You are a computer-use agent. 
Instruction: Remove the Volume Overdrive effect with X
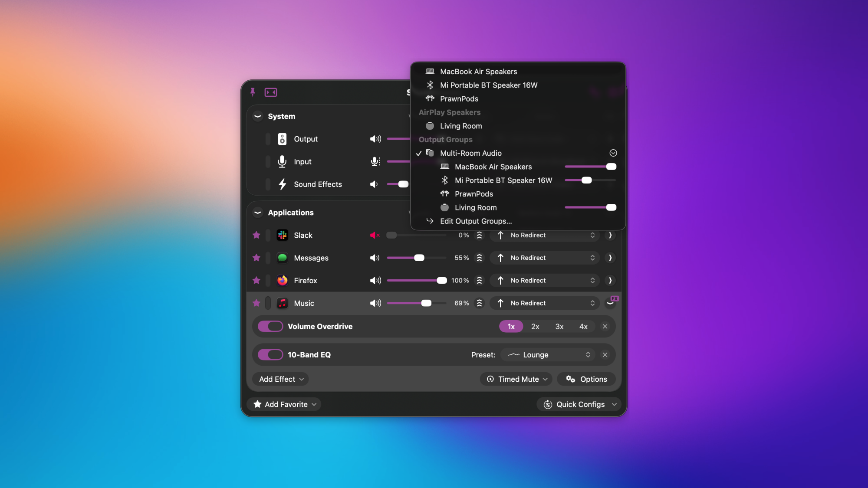(605, 327)
